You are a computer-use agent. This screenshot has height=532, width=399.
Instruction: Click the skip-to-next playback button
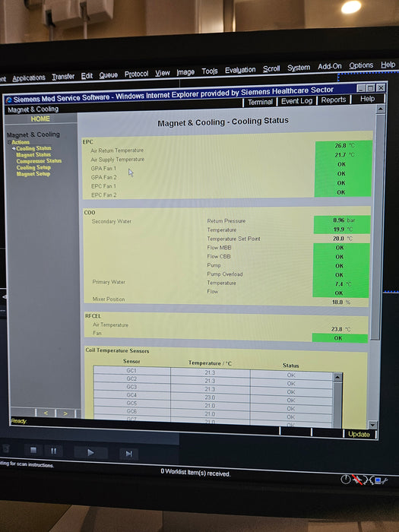click(x=128, y=454)
